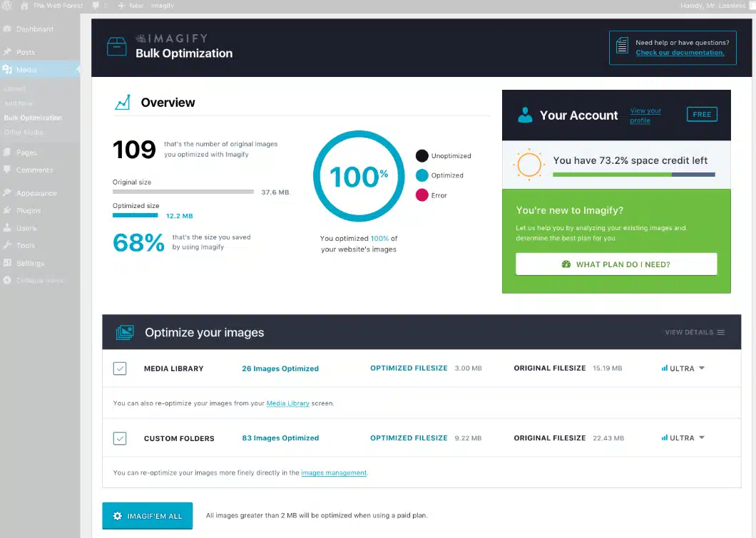Viewport: 756px width, 538px height.
Task: Click the Dashboard gauge icon
Action: [x=7, y=29]
